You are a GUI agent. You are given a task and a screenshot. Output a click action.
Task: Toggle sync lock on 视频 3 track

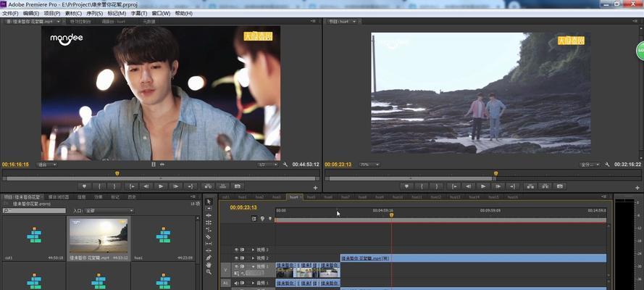click(x=243, y=249)
